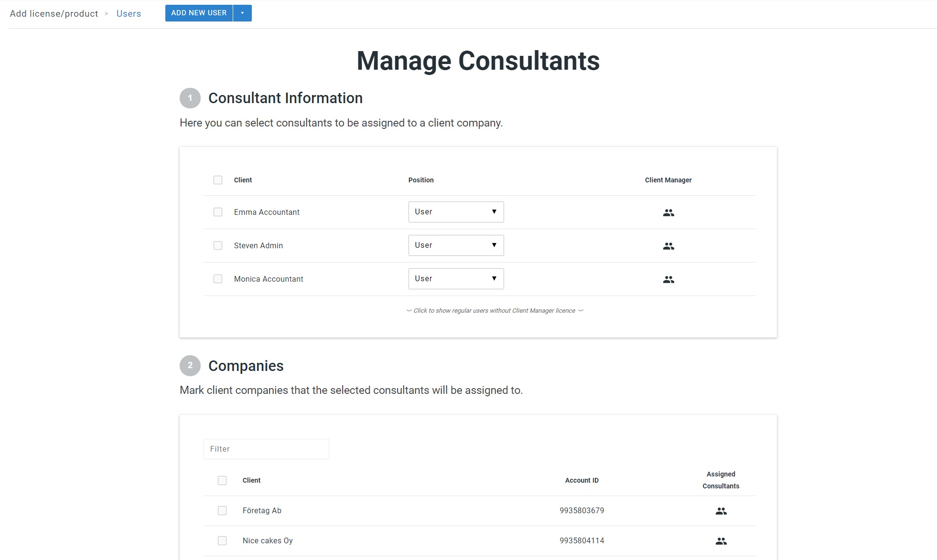Click the companies Filter input field
The width and height of the screenshot is (937, 560).
[266, 449]
